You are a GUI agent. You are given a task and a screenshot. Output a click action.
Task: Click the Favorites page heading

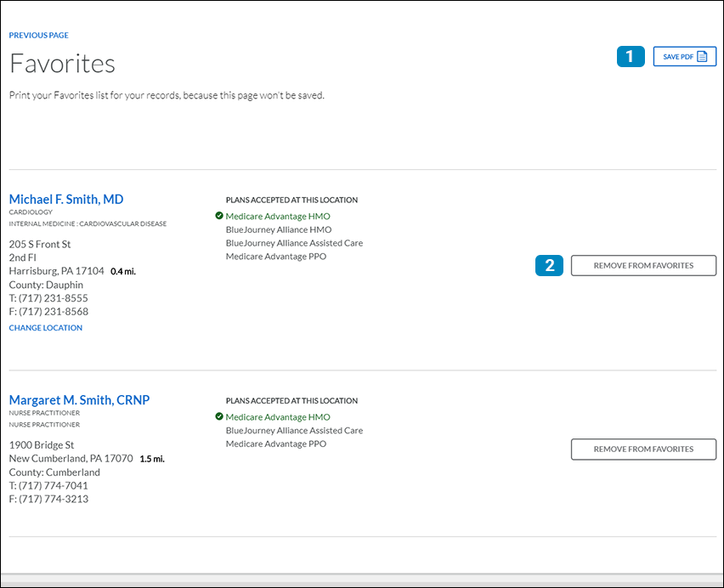click(x=62, y=63)
